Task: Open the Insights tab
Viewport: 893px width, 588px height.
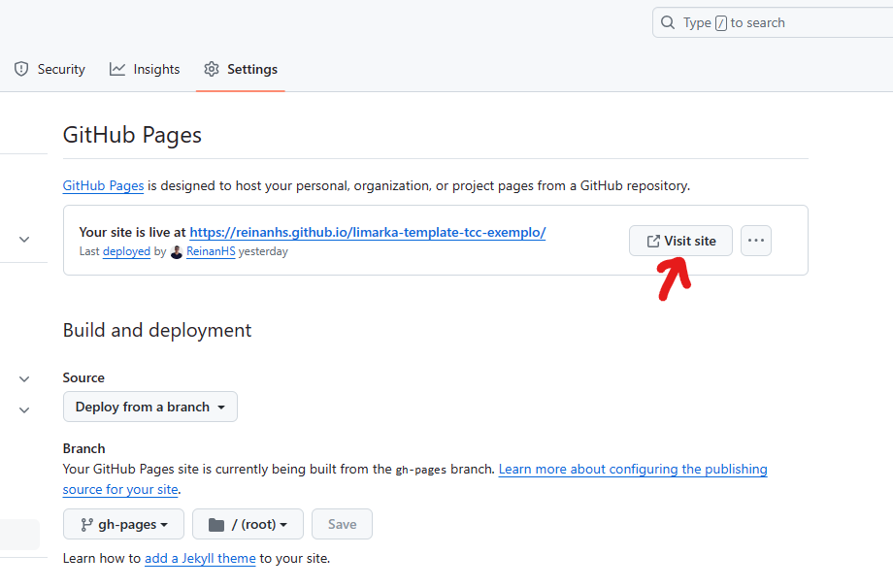Action: [x=155, y=69]
